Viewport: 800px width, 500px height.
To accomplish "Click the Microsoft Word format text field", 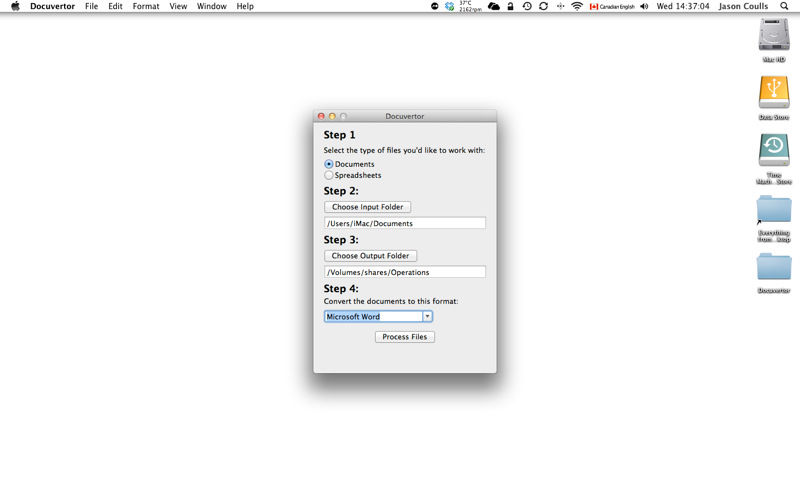I will pos(373,316).
